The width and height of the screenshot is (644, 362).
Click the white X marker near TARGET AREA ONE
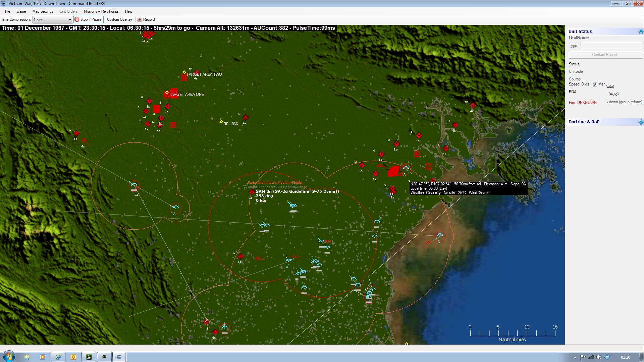tap(240, 92)
